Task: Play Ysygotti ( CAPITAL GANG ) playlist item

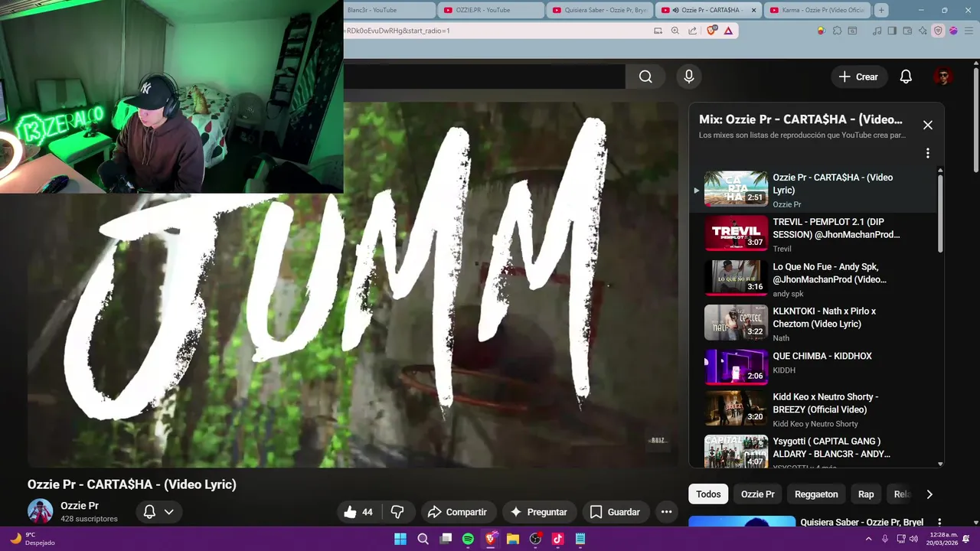Action: point(813,450)
